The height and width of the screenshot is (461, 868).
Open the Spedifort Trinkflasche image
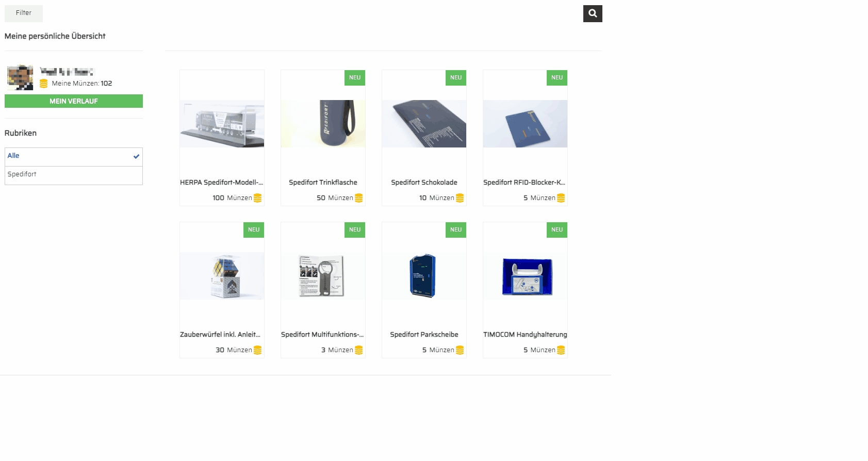[323, 124]
